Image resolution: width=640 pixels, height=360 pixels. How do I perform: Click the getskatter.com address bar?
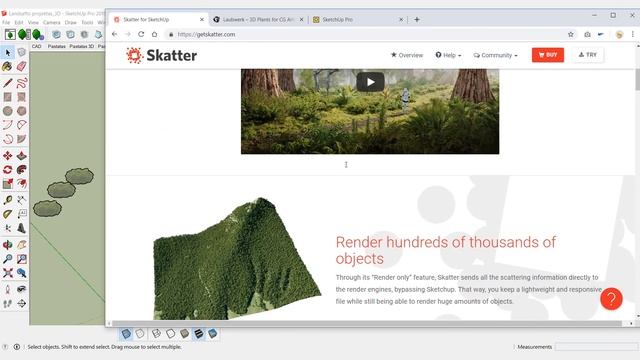point(365,34)
